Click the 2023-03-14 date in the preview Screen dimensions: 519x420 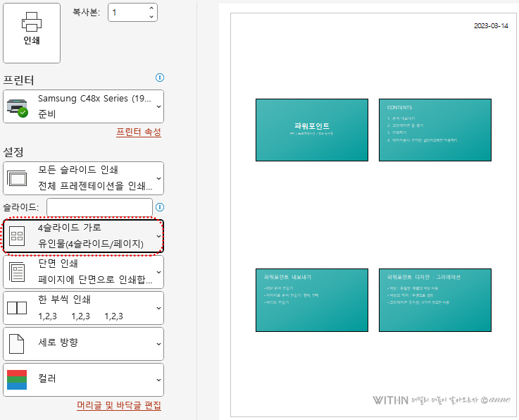(491, 26)
